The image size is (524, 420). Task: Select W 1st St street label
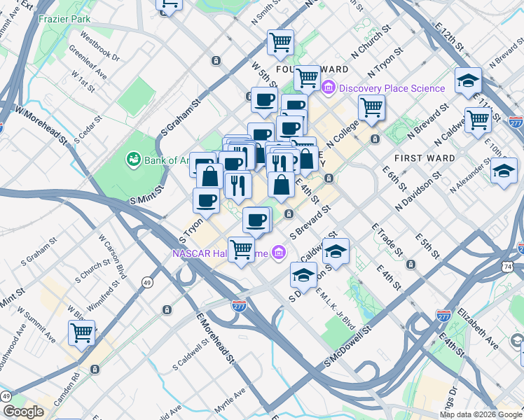[83, 81]
